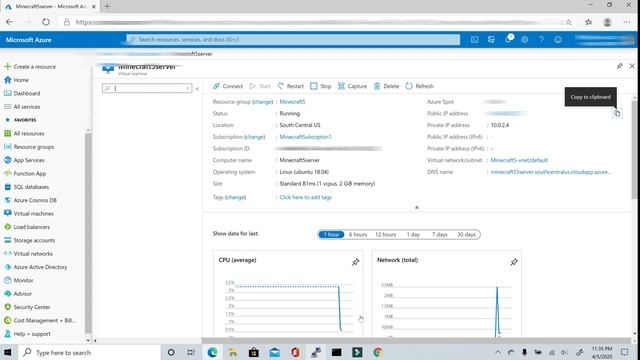Close the MinecraftServer blade

(x=632, y=66)
